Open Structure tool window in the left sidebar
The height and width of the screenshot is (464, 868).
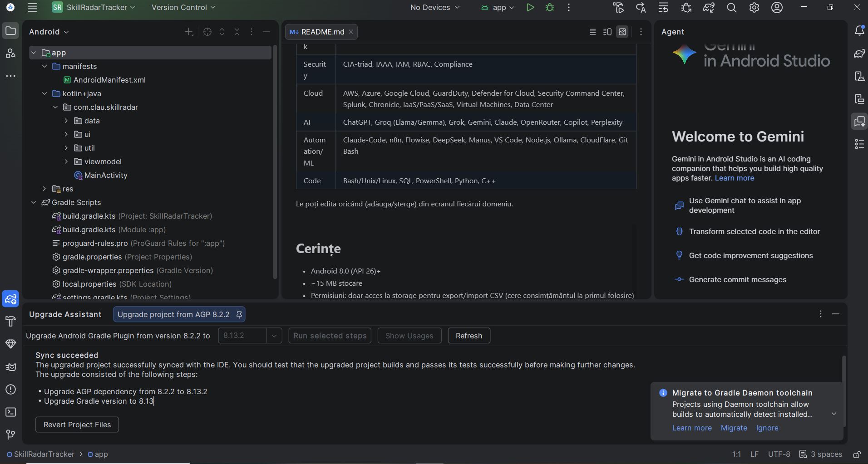pyautogui.click(x=10, y=54)
